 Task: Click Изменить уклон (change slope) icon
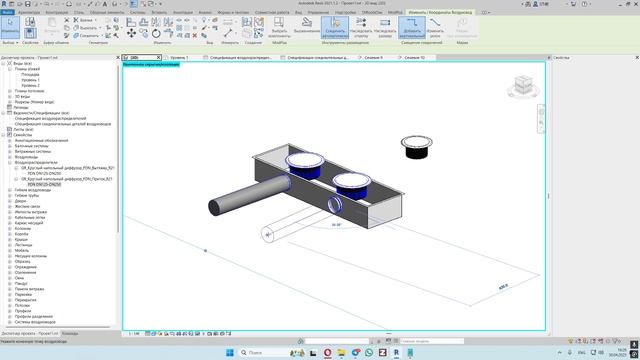(x=435, y=27)
